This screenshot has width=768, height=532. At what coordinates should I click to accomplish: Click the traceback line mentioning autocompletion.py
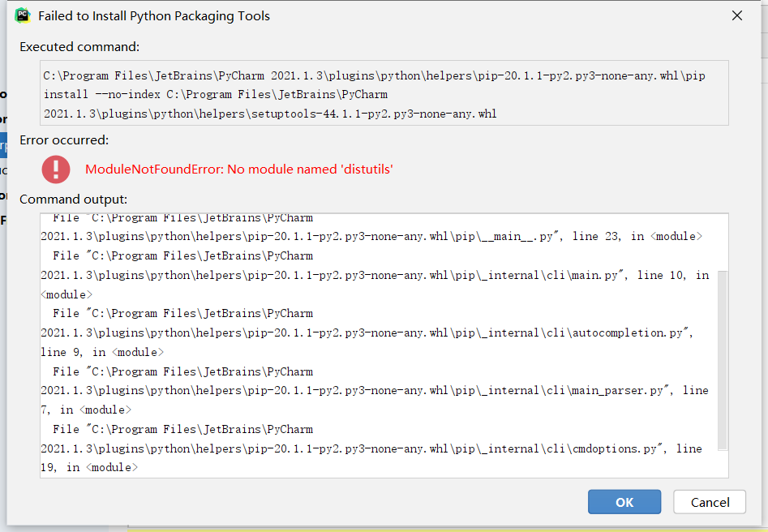(366, 333)
